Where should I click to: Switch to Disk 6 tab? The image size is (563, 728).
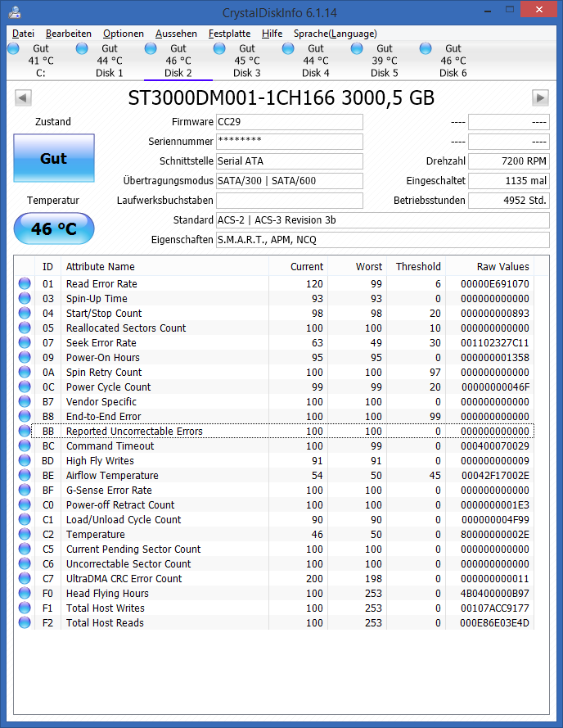(453, 61)
